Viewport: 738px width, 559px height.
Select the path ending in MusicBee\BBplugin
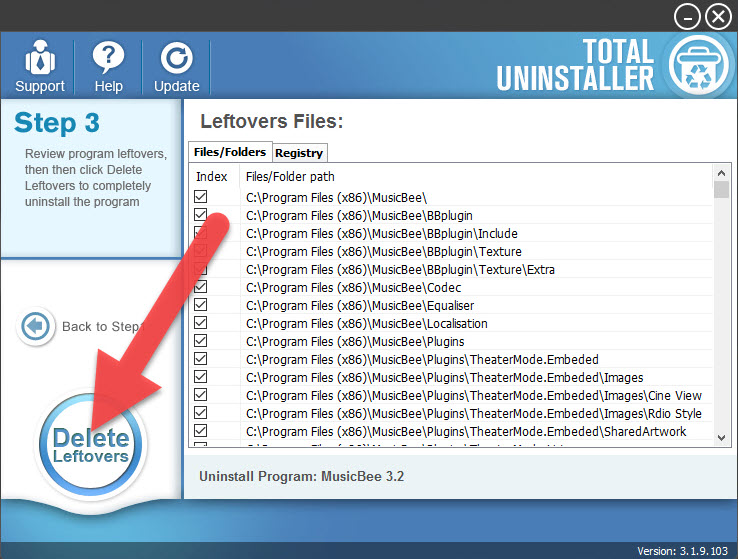tap(359, 216)
